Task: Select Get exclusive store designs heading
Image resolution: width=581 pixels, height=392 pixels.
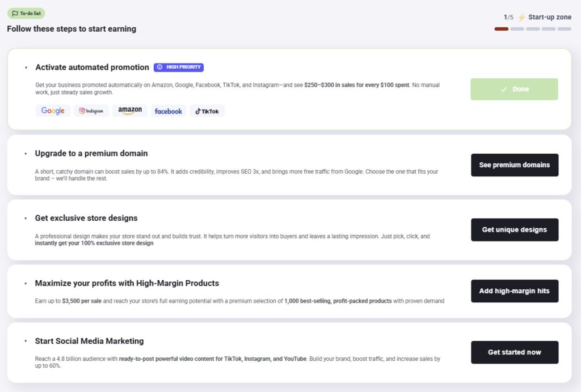Action: (x=86, y=218)
